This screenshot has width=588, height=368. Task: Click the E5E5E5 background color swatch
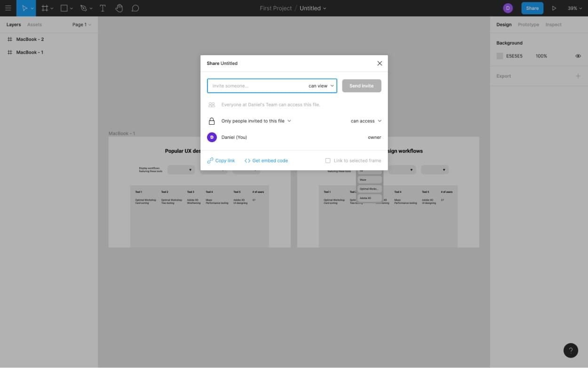pyautogui.click(x=500, y=56)
